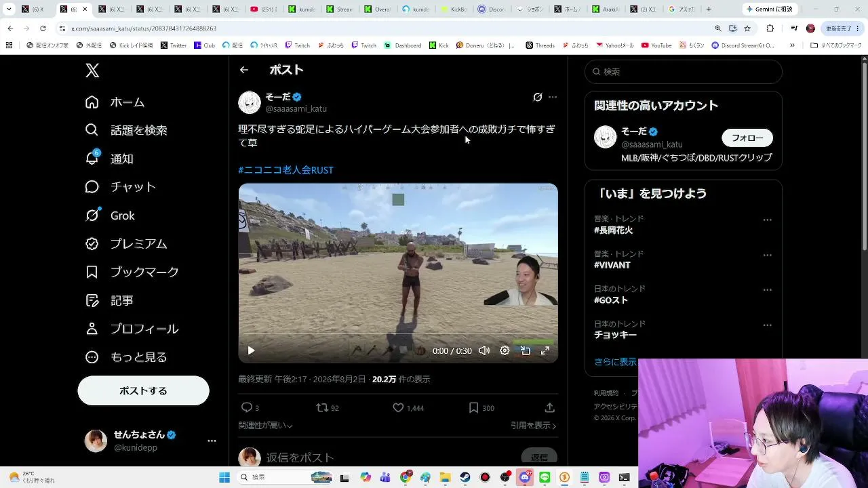Open the browser zoom magnifier icon
Image resolution: width=868 pixels, height=488 pixels.
[x=717, y=28]
